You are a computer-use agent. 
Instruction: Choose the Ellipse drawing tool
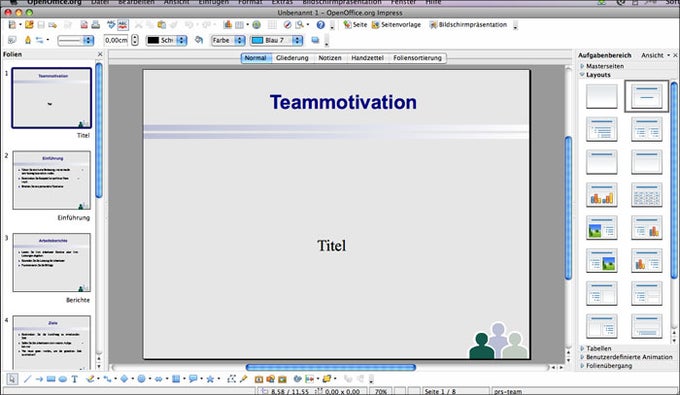tap(63, 379)
